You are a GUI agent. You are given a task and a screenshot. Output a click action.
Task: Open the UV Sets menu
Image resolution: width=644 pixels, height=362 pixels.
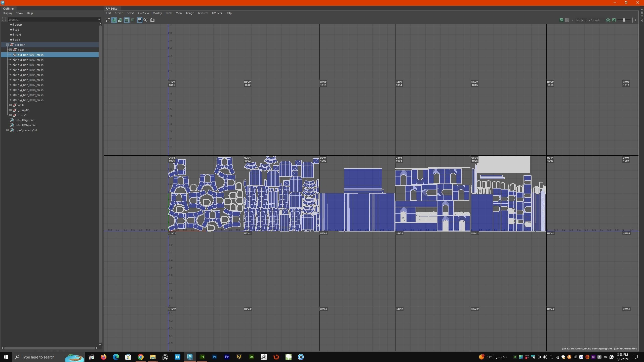pos(217,13)
